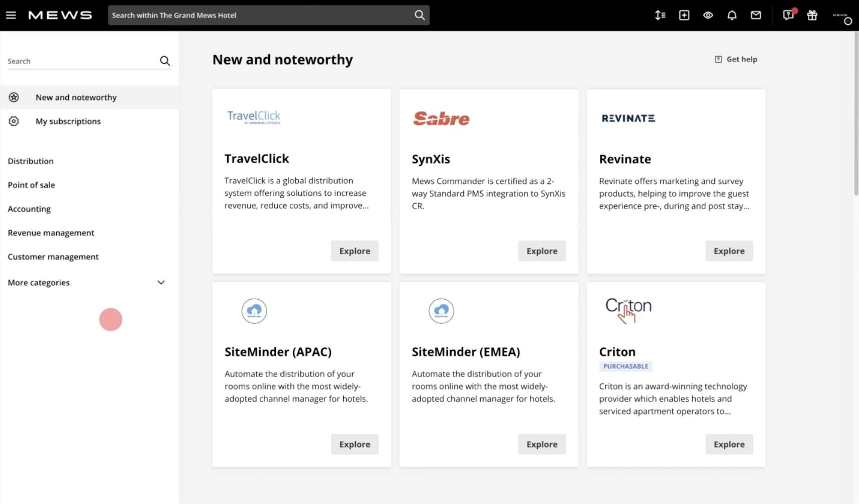
Task: Go to My subscriptions
Action: (68, 121)
